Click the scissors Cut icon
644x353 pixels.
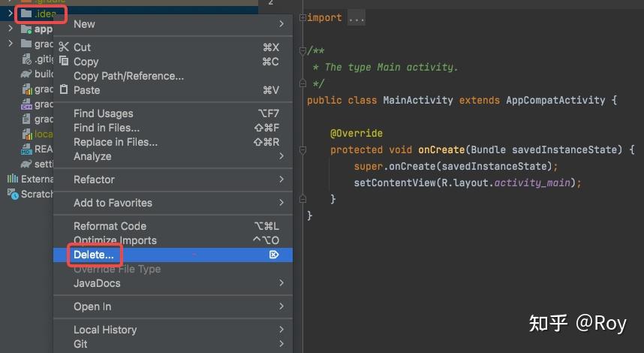(x=64, y=47)
